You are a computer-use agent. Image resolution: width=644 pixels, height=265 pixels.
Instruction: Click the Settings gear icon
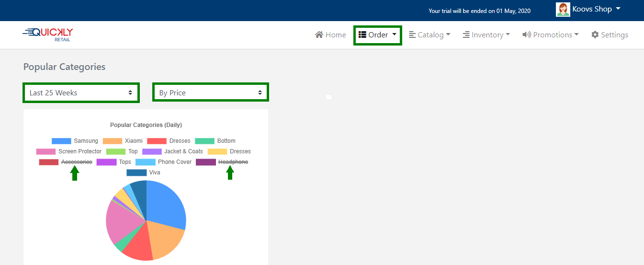pyautogui.click(x=595, y=35)
